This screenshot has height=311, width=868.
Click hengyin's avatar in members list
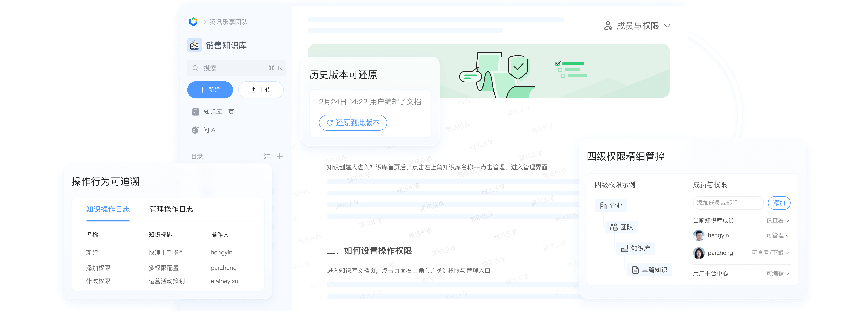coord(698,235)
